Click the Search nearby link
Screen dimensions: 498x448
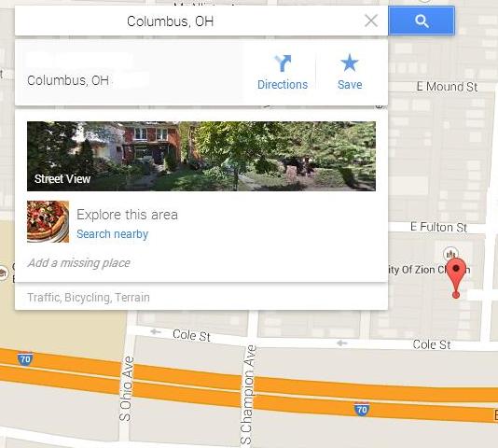coord(113,234)
